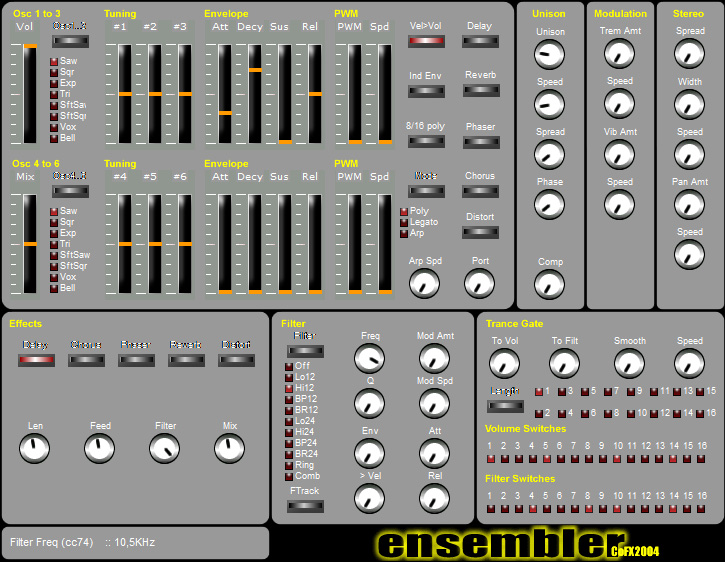725x562 pixels.
Task: Select the Comb filter type
Action: point(289,476)
